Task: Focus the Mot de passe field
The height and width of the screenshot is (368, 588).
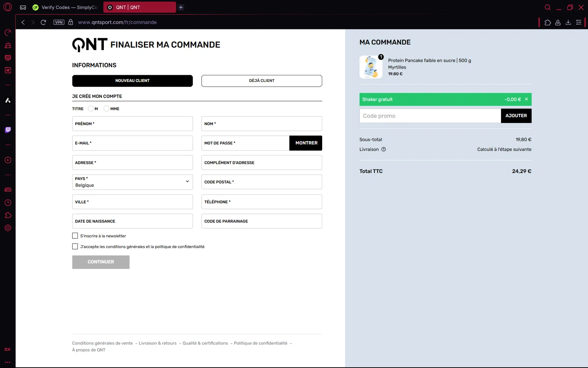Action: click(245, 143)
